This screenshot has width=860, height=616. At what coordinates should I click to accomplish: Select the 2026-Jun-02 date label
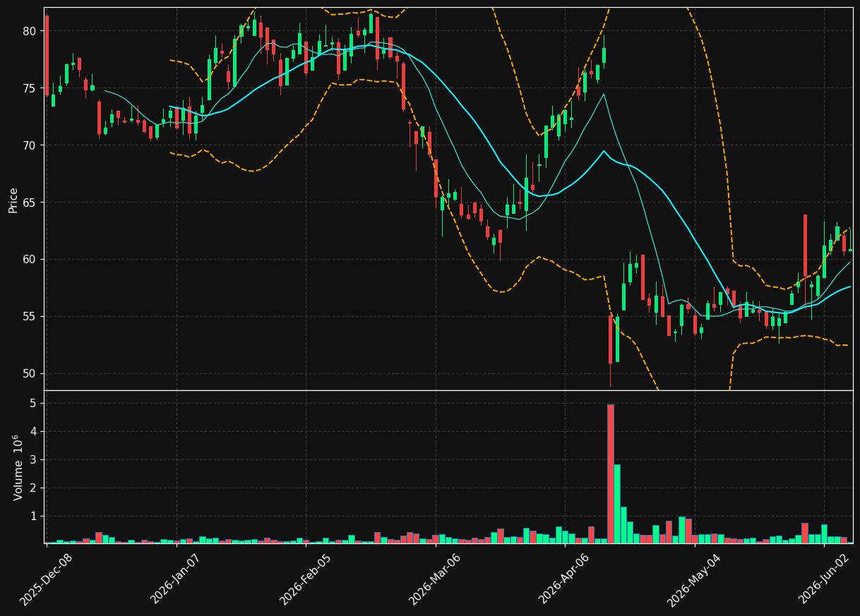coord(824,579)
